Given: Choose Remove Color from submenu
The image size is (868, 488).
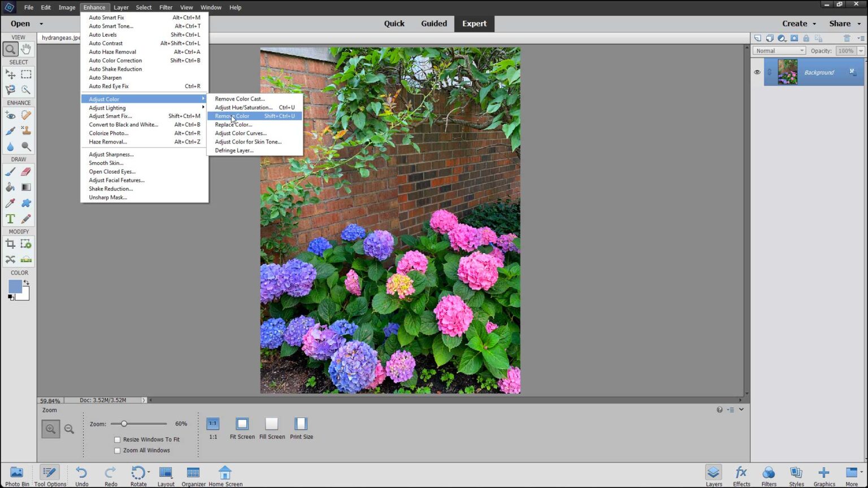Looking at the screenshot, I should click(x=233, y=116).
